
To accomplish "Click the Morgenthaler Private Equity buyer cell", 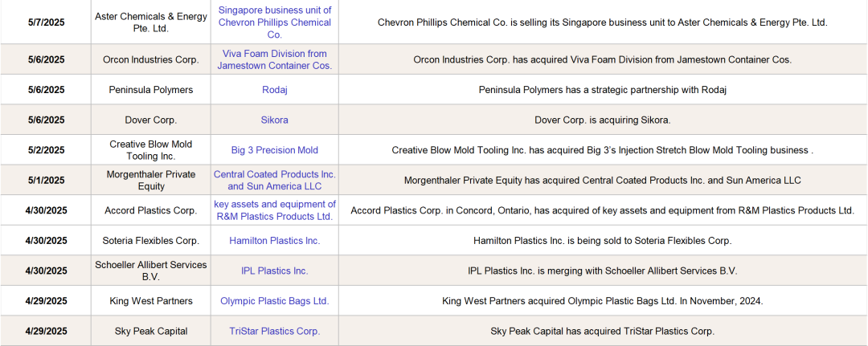I will [x=150, y=181].
